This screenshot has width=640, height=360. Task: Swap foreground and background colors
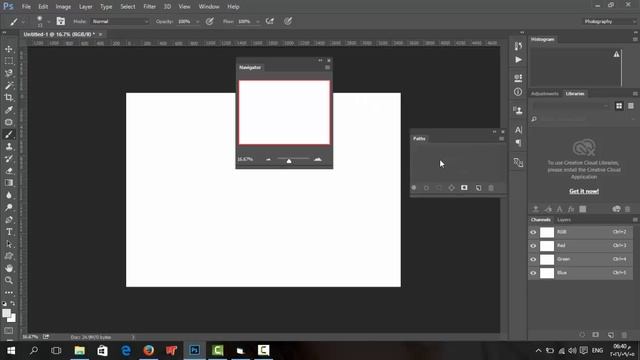(x=13, y=304)
